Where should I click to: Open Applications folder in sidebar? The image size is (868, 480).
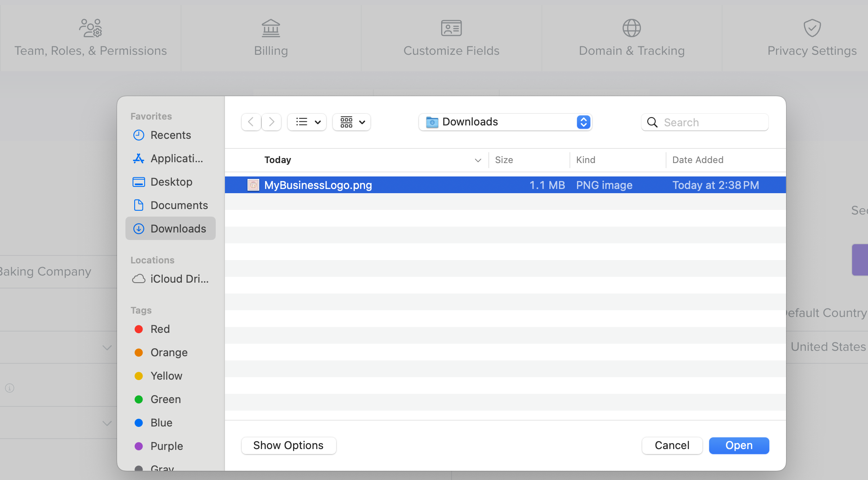[x=176, y=158]
